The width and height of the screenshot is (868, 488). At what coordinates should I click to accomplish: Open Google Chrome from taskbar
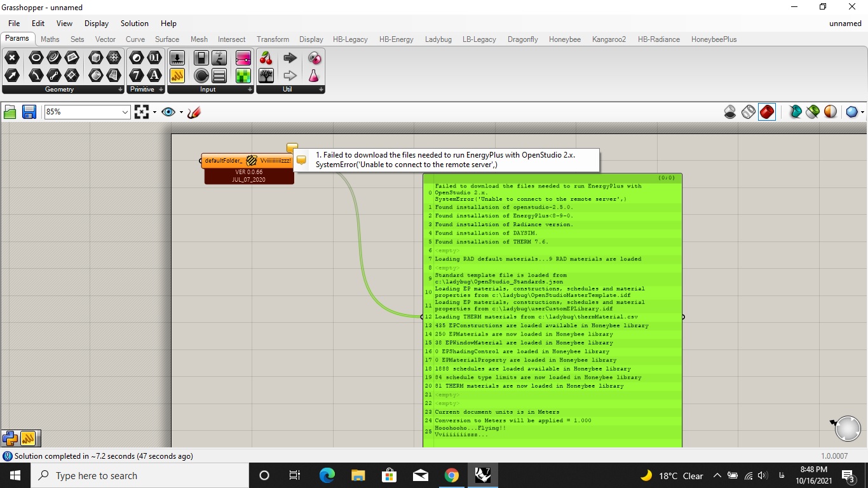pos(452,475)
